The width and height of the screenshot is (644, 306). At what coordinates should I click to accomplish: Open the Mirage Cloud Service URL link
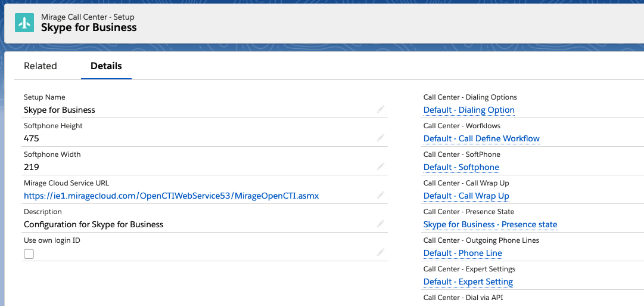coord(171,196)
